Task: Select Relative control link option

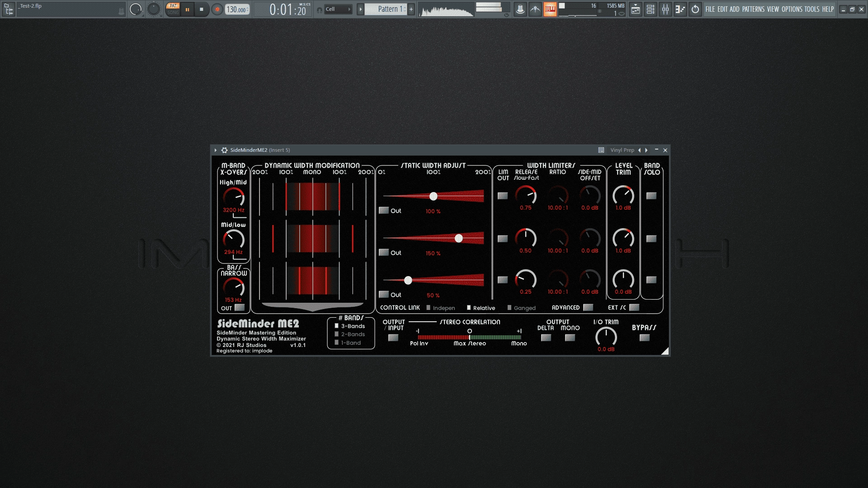Action: 481,308
